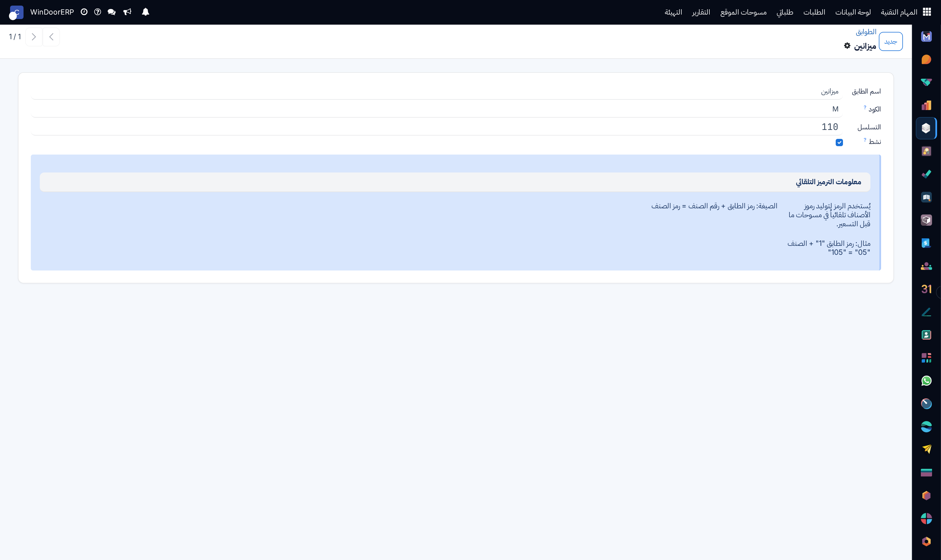Show help tooltip for الكود label

point(865,108)
